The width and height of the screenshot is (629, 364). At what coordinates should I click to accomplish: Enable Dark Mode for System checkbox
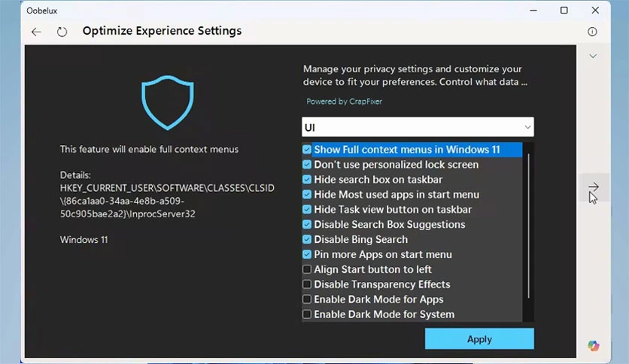tap(307, 314)
